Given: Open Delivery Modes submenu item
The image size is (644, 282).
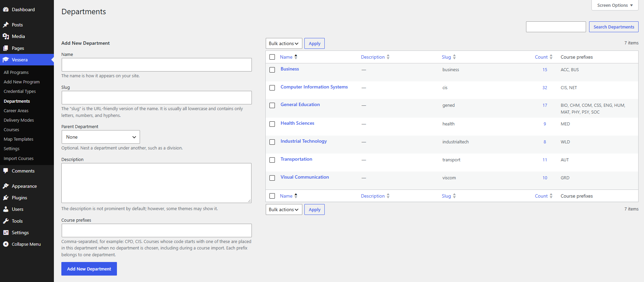Looking at the screenshot, I should click(x=19, y=120).
